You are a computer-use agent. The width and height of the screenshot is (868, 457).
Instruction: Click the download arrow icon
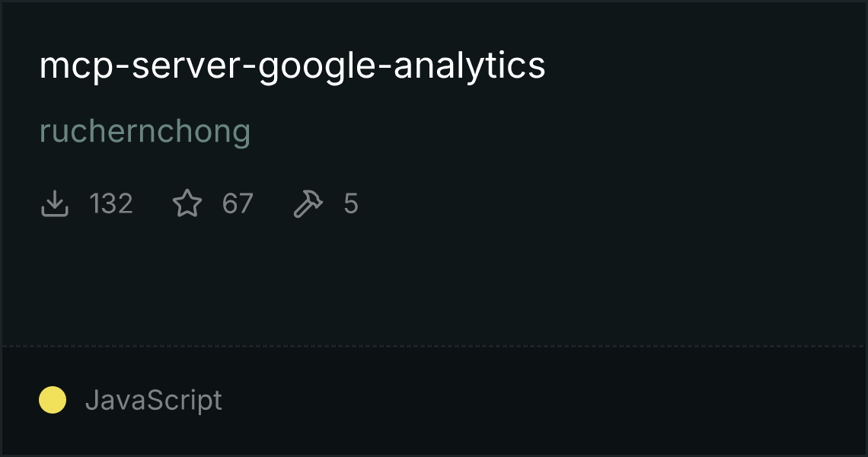click(x=55, y=204)
